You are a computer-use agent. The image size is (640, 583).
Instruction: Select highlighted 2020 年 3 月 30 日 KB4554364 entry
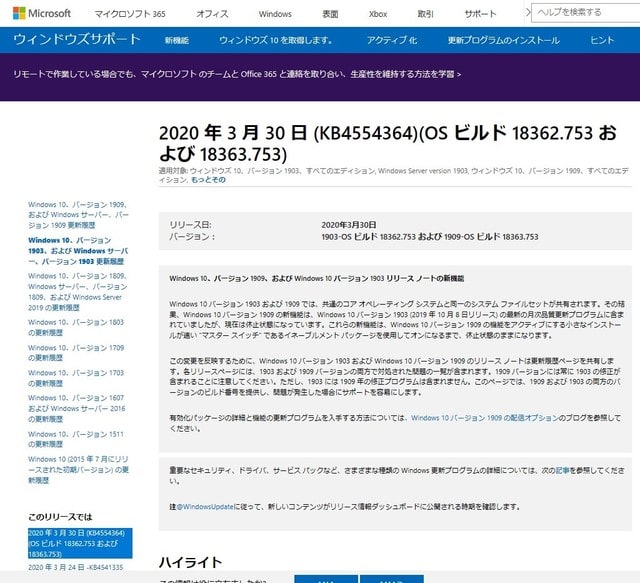point(80,543)
